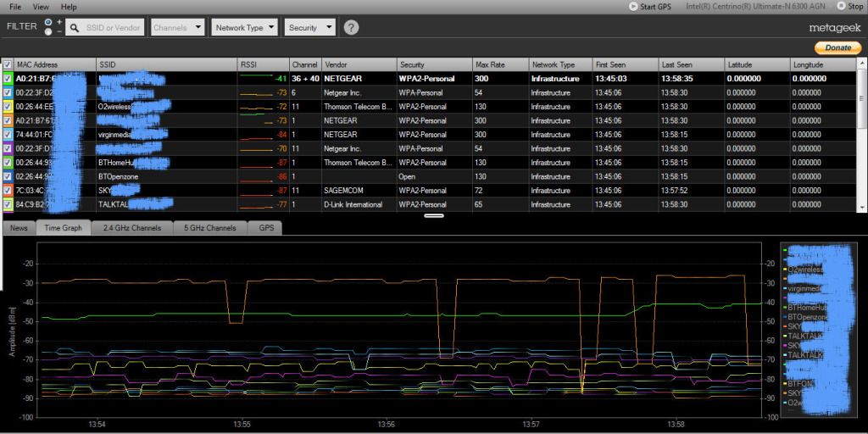Viewport: 868px width, 434px height.
Task: Select the Time Graph tab
Action: coord(63,227)
